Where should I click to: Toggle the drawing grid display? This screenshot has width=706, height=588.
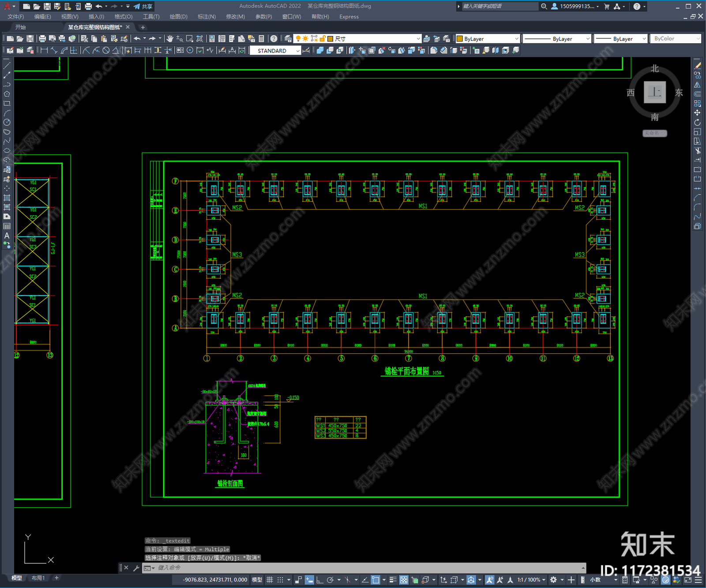pos(270,580)
